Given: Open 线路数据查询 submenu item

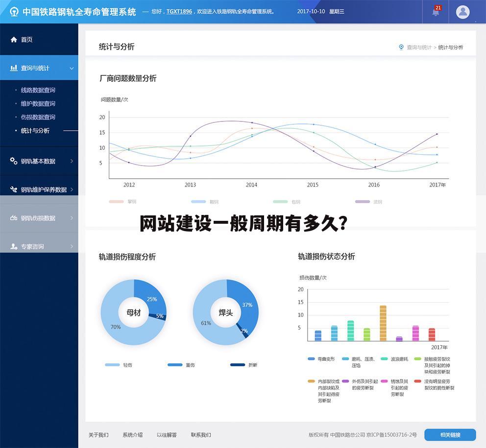Looking at the screenshot, I should 38,90.
